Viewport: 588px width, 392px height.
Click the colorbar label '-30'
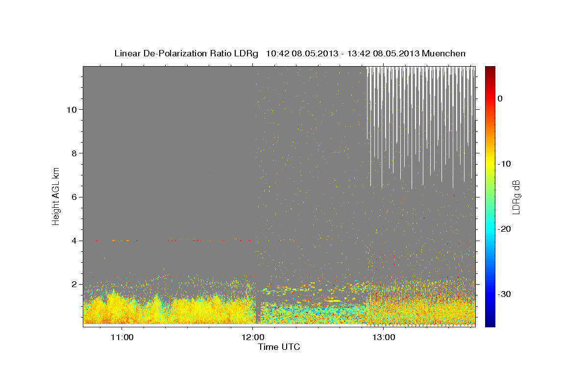click(504, 294)
